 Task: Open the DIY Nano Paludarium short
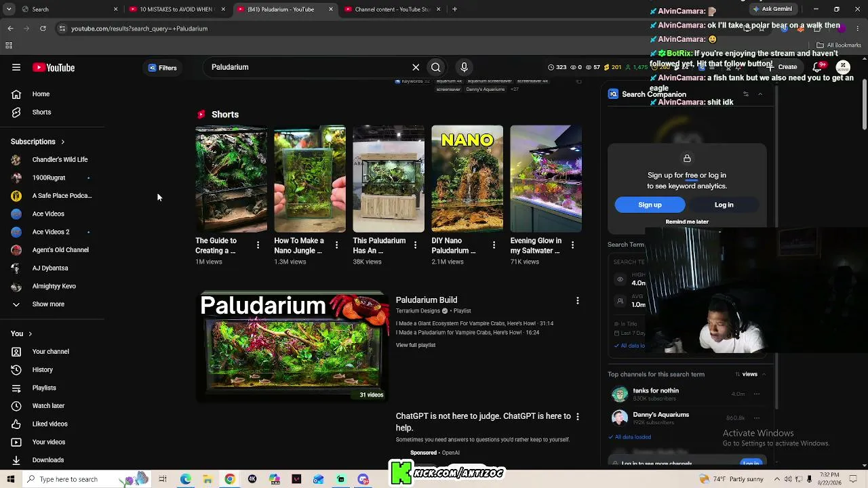tap(467, 179)
